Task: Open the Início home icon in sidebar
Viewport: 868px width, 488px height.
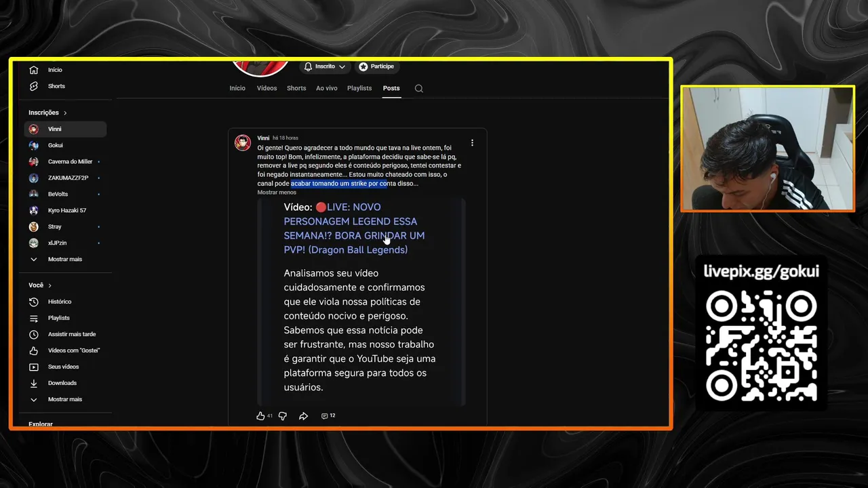Action: (x=34, y=70)
